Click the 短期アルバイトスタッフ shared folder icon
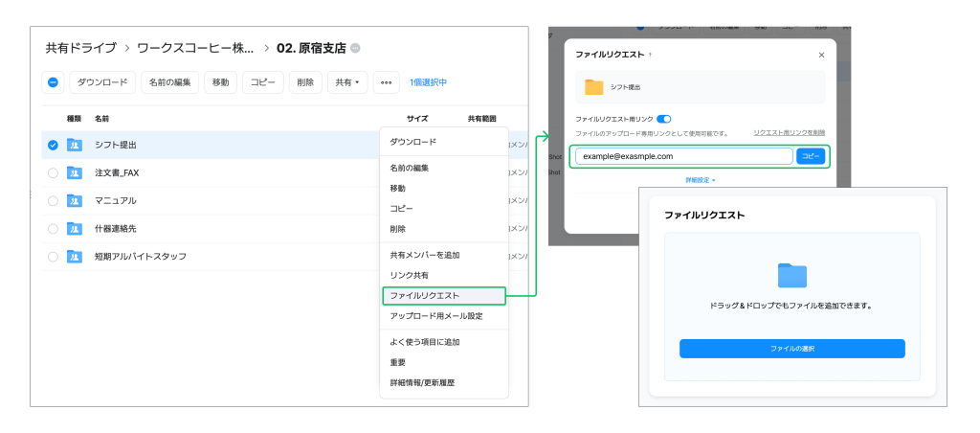Image resolution: width=980 pixels, height=433 pixels. [x=74, y=257]
